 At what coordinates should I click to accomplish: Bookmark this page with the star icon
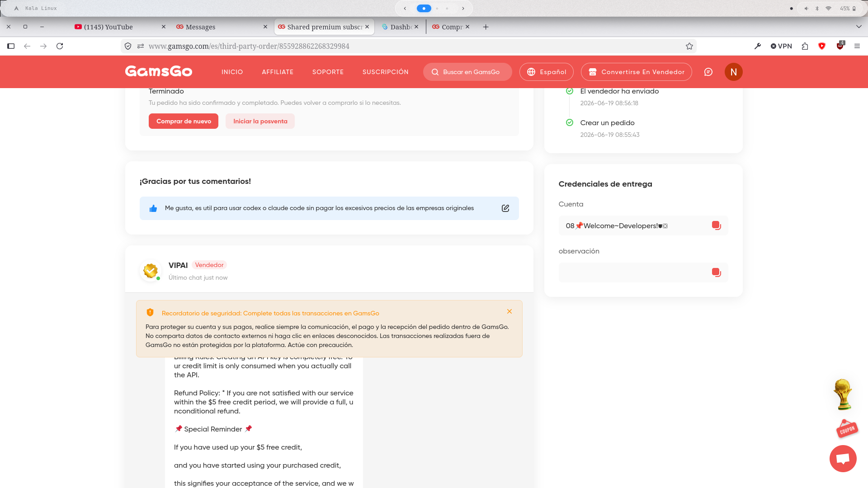pyautogui.click(x=689, y=46)
